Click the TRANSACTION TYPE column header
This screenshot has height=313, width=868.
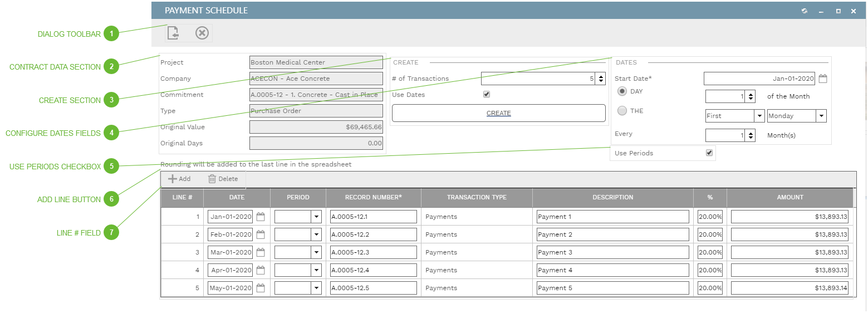coord(477,197)
